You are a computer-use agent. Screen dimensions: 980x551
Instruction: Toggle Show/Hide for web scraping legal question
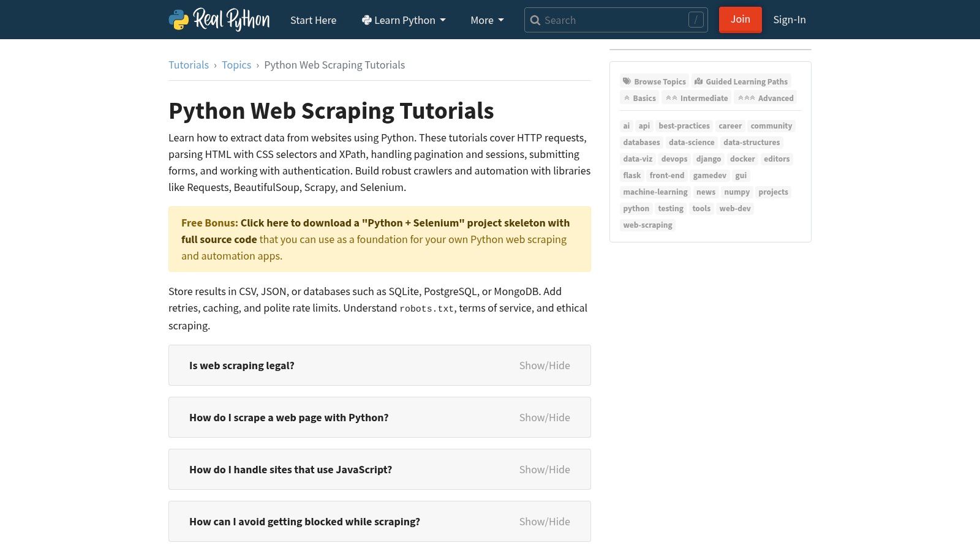(544, 365)
